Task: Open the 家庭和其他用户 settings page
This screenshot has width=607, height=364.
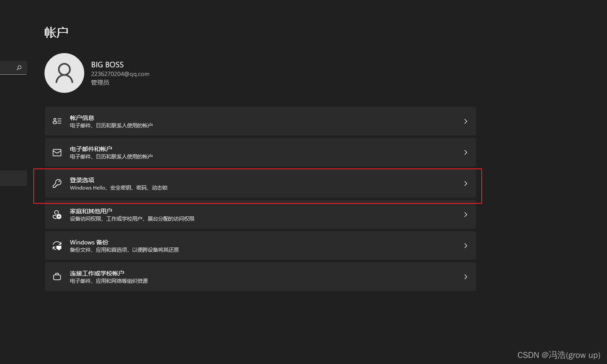Action: 261,215
